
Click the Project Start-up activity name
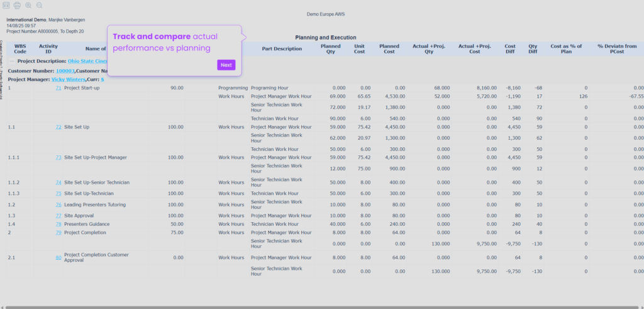pos(82,88)
